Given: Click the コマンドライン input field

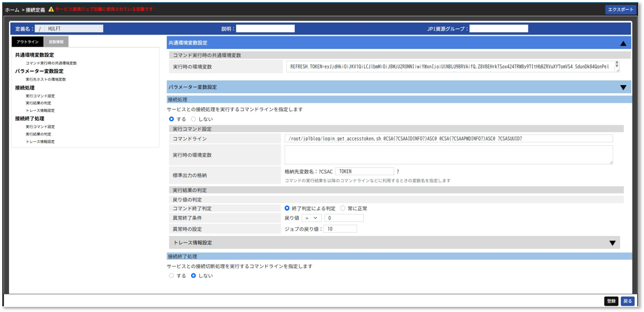Looking at the screenshot, I should tap(448, 138).
